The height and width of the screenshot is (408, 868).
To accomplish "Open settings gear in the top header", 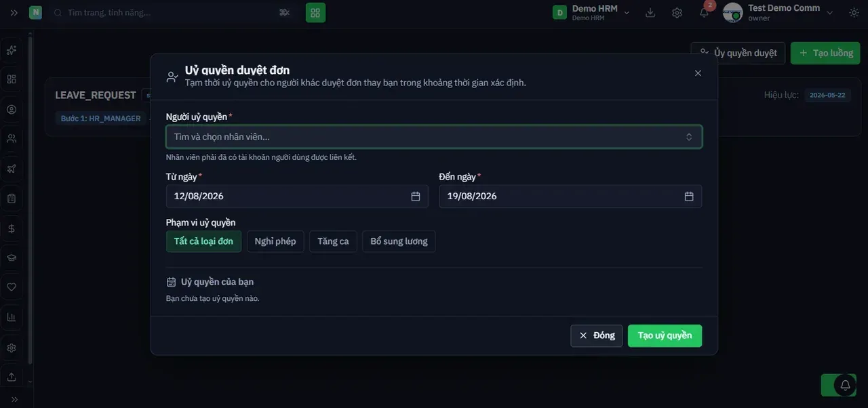I will [677, 12].
